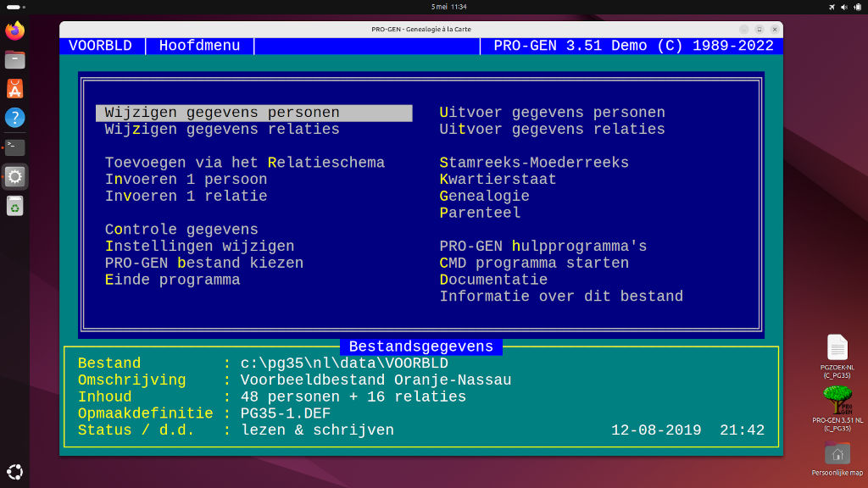Open the Trash in the dock
Image resolution: width=868 pixels, height=488 pixels.
point(15,206)
